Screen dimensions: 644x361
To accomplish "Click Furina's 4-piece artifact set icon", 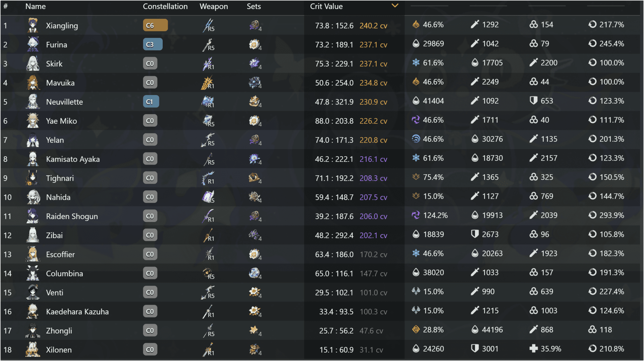I will click(255, 44).
